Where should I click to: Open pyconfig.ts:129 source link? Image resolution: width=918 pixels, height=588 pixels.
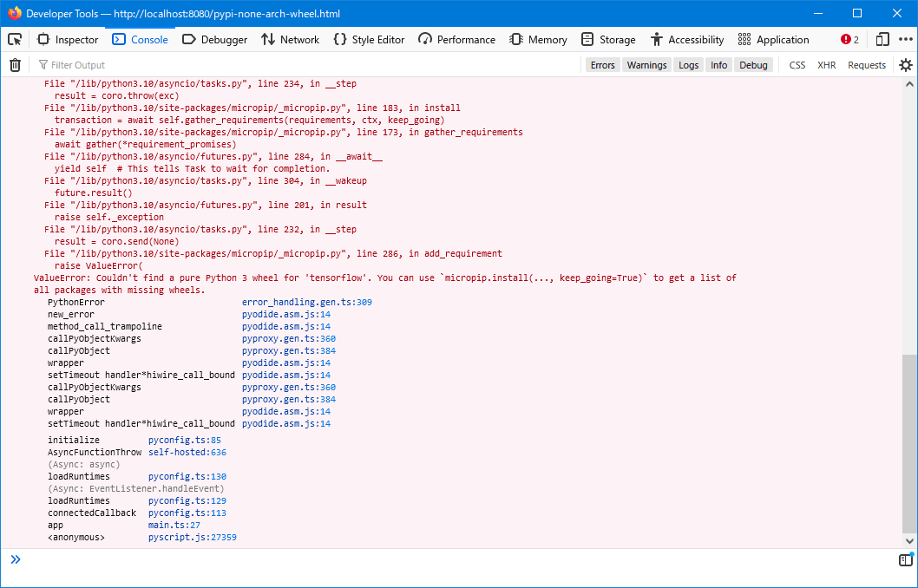[x=187, y=500]
